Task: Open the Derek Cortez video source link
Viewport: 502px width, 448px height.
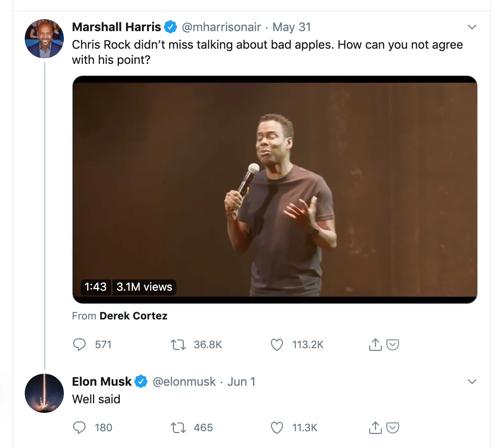Action: (x=133, y=316)
